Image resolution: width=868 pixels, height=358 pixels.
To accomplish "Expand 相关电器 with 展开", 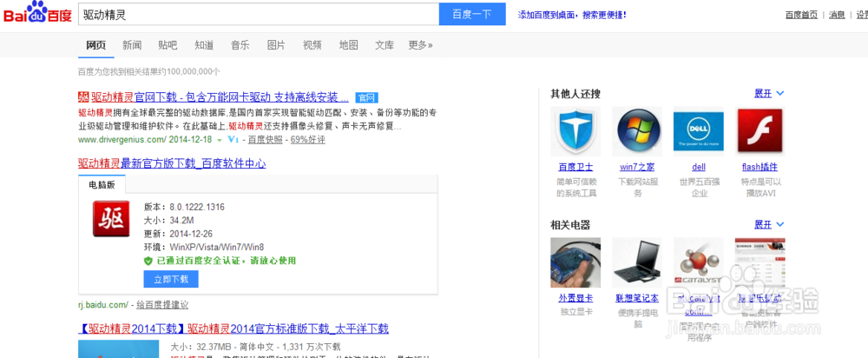I will point(769,224).
